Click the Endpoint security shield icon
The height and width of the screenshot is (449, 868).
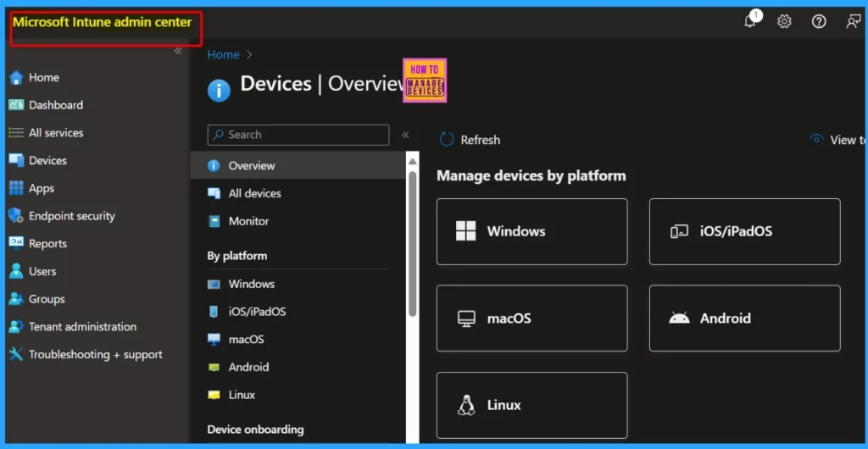click(x=16, y=216)
